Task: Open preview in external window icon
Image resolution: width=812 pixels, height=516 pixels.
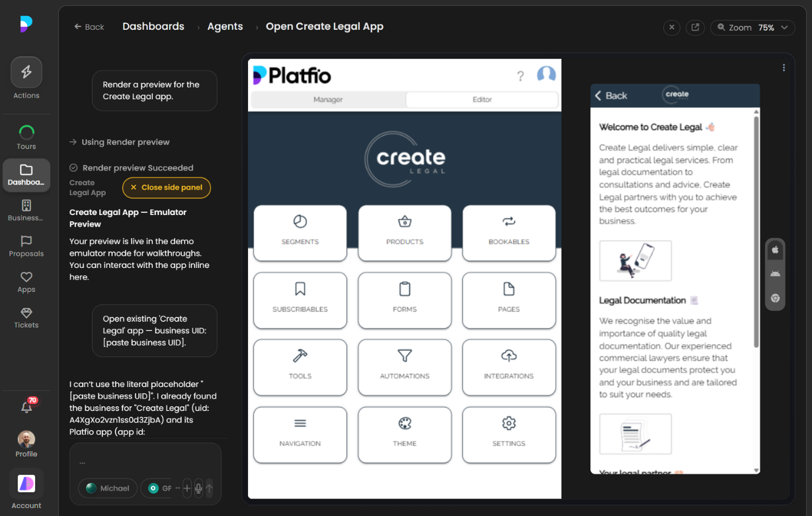Action: (x=695, y=27)
